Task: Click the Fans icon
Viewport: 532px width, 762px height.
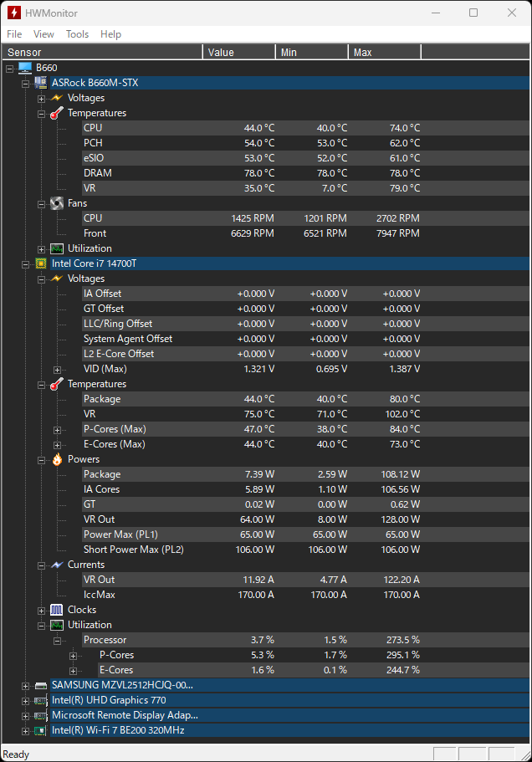Action: [57, 203]
